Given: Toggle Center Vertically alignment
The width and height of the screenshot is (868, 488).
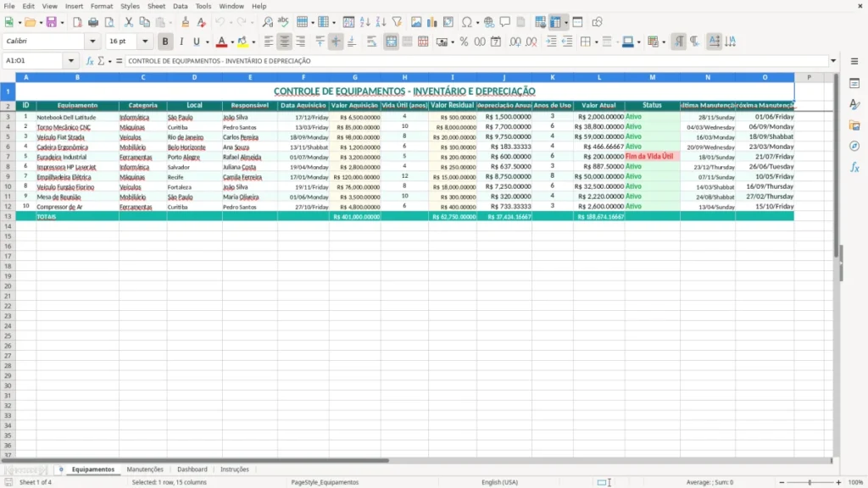Looking at the screenshot, I should pyautogui.click(x=336, y=42).
